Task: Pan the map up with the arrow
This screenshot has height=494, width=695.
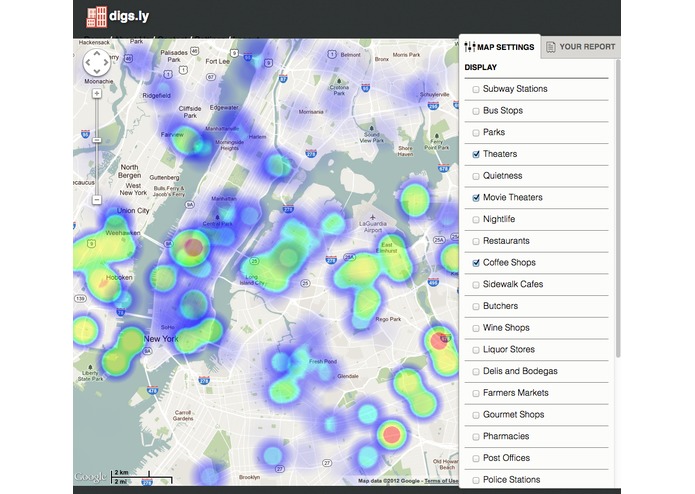Action: 97,53
